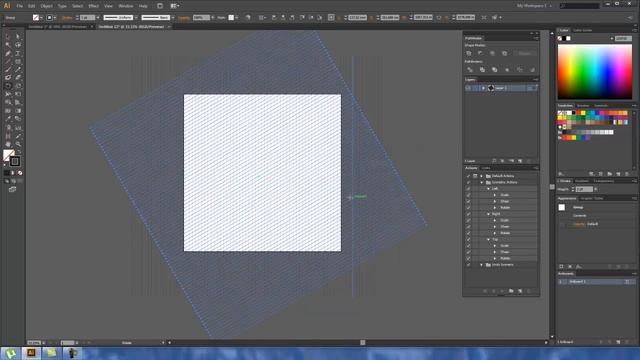Viewport: 640px width, 360px height.
Task: Select the Rectangle tool
Action: point(18,62)
